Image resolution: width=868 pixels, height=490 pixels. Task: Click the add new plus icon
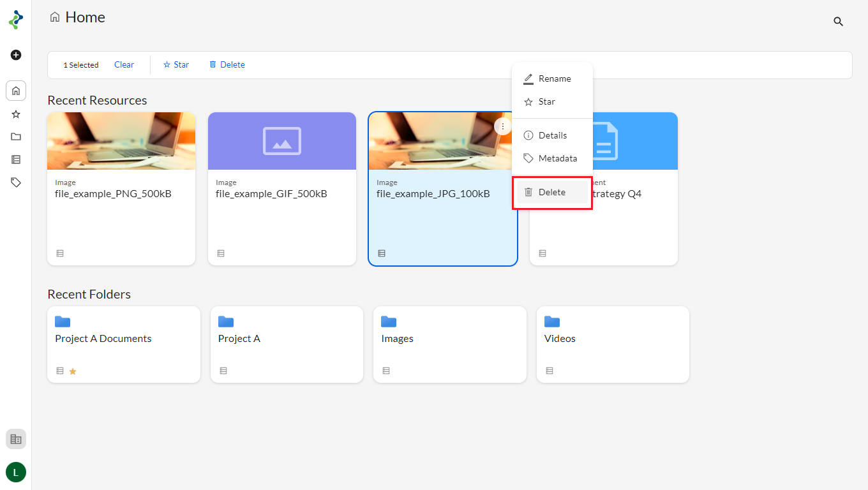(16, 55)
